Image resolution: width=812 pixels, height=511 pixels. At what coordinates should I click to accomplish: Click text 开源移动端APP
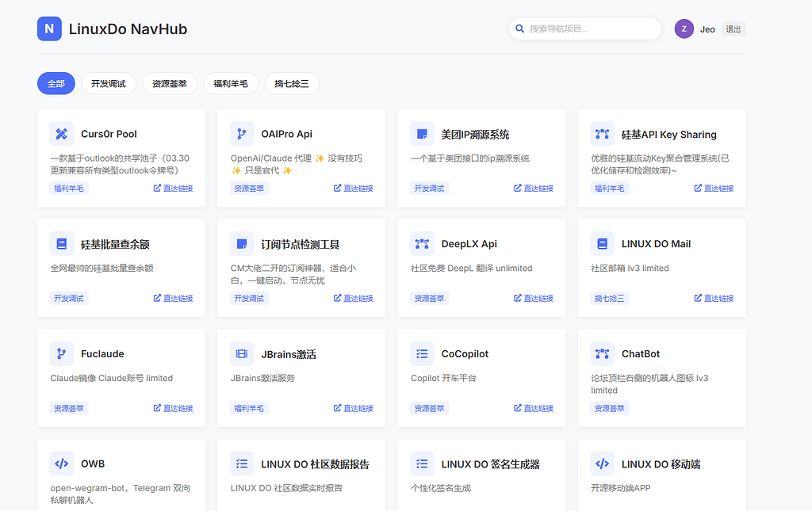point(620,488)
